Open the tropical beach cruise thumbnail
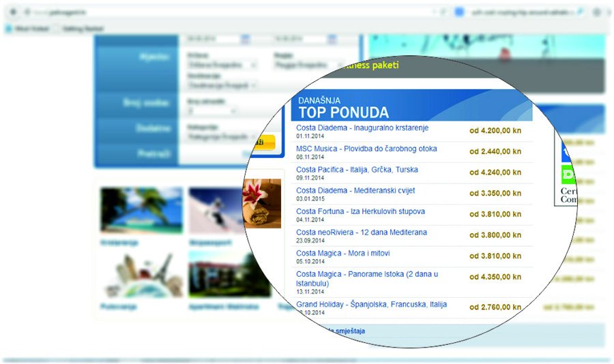 coord(141,211)
